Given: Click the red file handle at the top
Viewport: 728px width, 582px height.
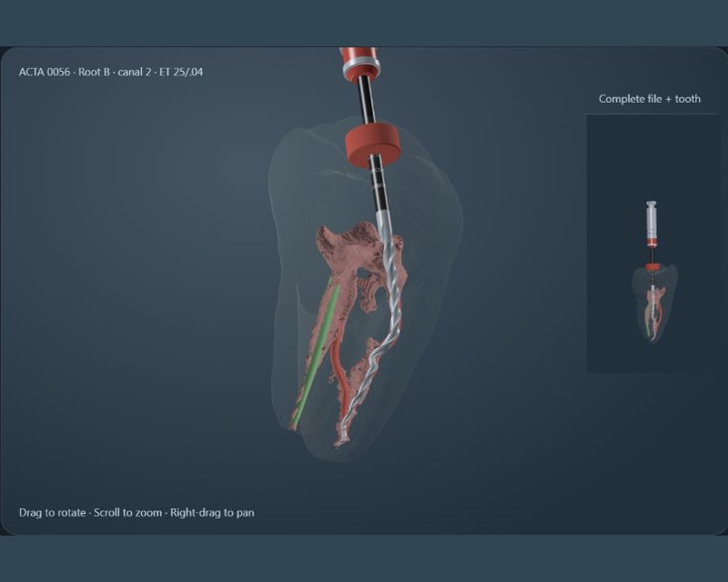Looking at the screenshot, I should [x=359, y=63].
